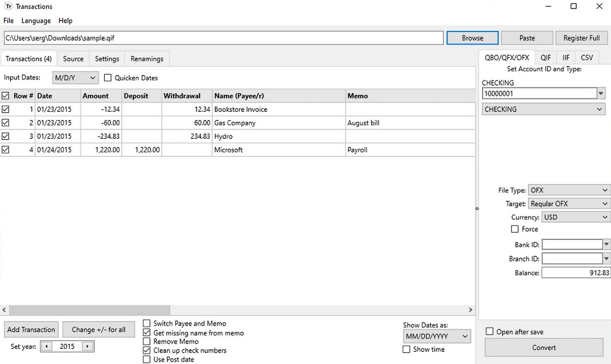Open the File menu
The width and height of the screenshot is (611, 364).
point(9,21)
